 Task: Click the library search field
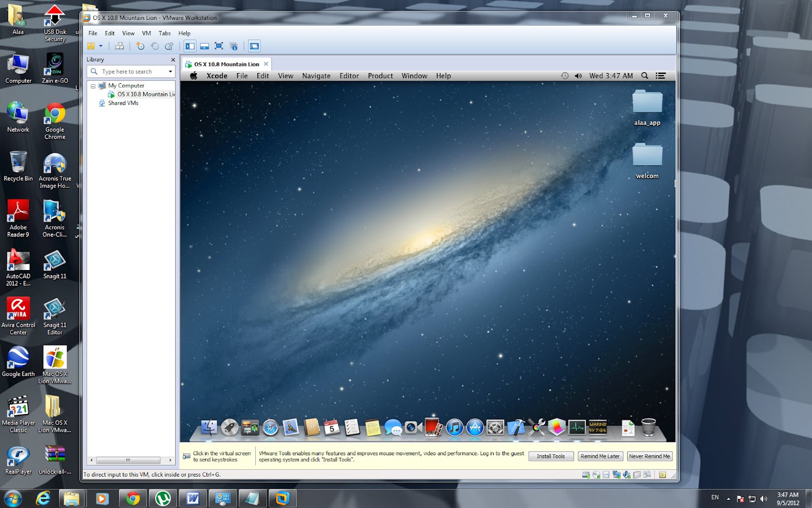pos(131,72)
